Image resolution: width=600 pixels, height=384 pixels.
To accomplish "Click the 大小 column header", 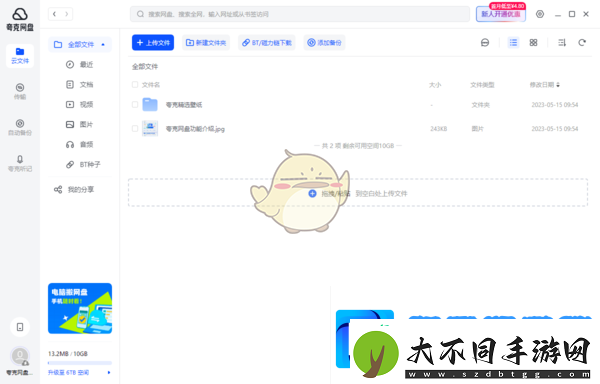I will 435,85.
